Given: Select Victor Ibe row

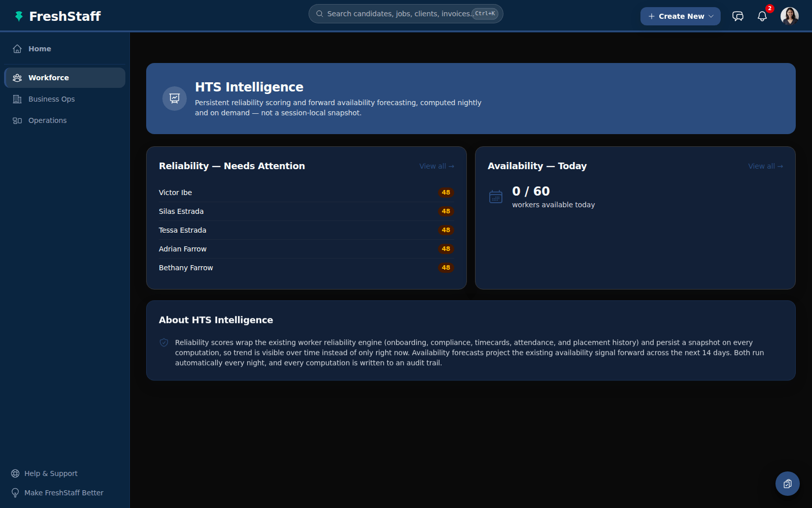Looking at the screenshot, I should click(307, 193).
